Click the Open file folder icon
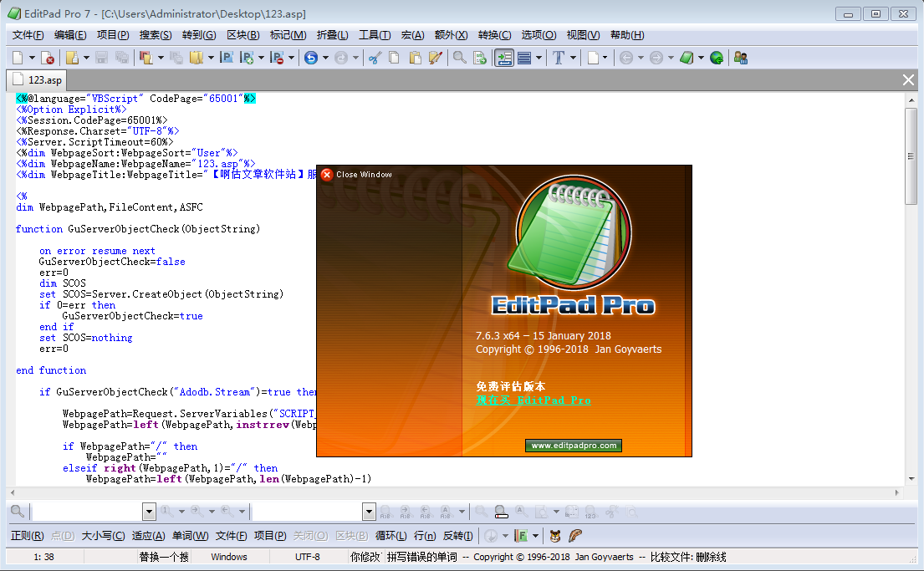 [x=73, y=58]
